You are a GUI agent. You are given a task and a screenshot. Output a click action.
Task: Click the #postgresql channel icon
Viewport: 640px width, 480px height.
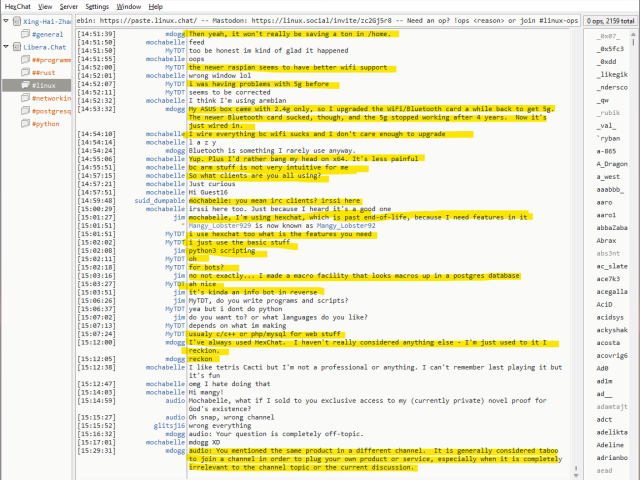point(25,112)
